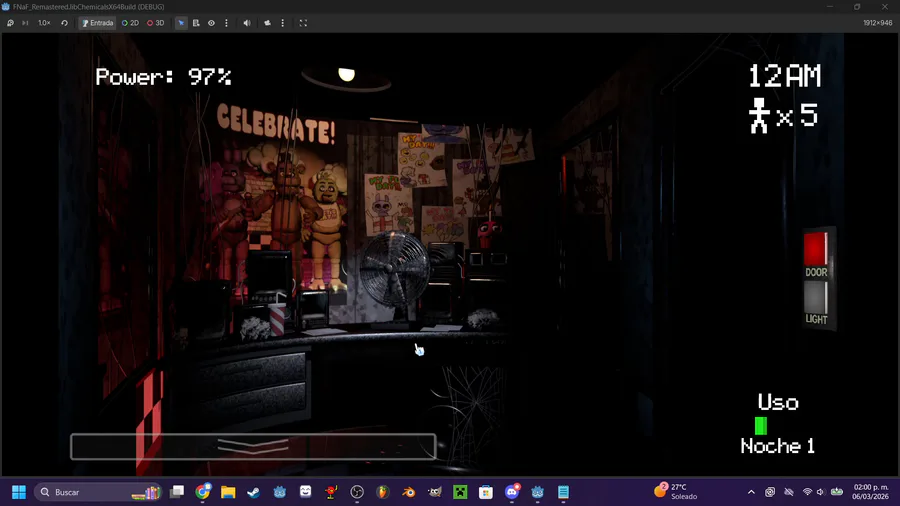Open the weather widget 27°C Soleado

[676, 492]
